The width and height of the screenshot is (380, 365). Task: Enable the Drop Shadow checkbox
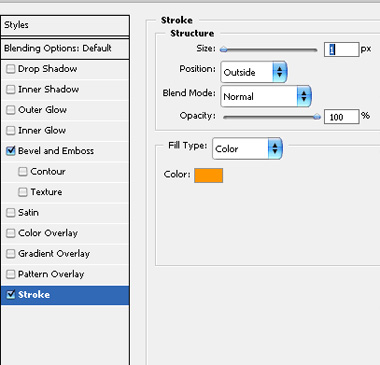[11, 69]
